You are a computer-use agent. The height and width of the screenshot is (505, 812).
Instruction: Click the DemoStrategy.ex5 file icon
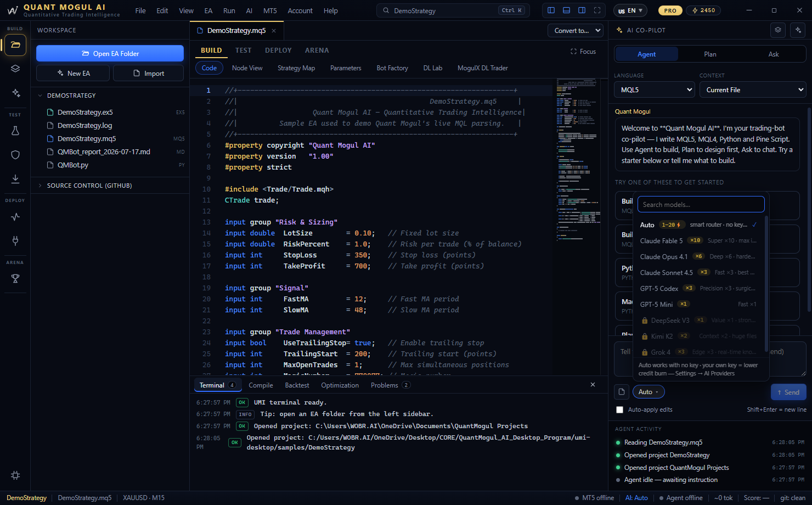pyautogui.click(x=50, y=113)
